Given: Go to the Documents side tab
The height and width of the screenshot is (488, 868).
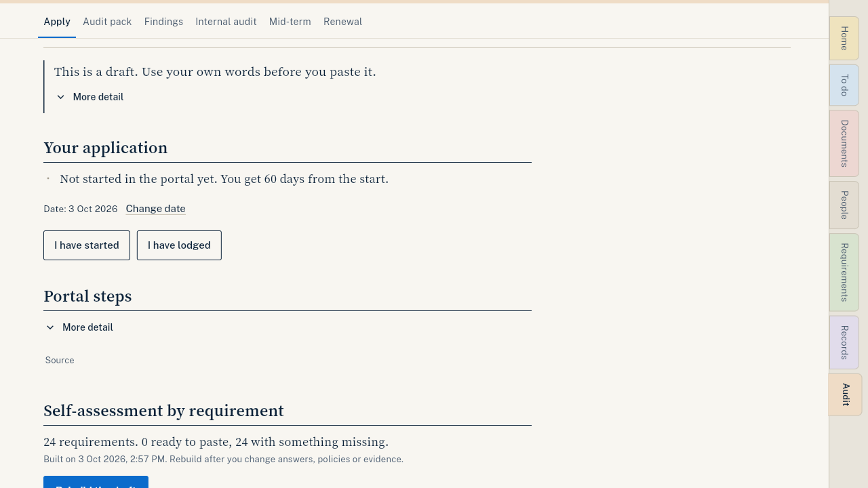Looking at the screenshot, I should [x=844, y=144].
